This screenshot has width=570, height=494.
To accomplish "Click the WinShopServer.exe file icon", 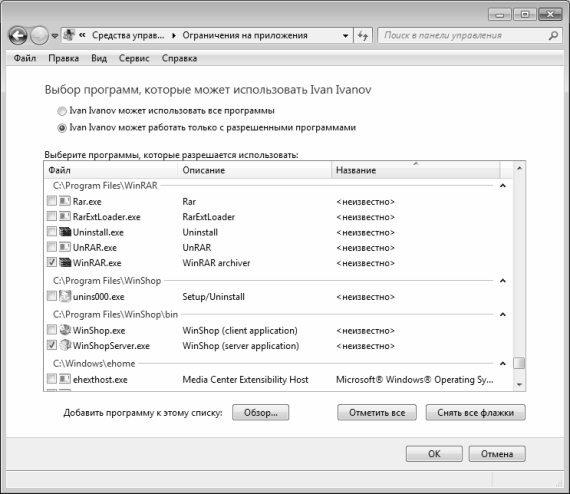I will pyautogui.click(x=65, y=345).
